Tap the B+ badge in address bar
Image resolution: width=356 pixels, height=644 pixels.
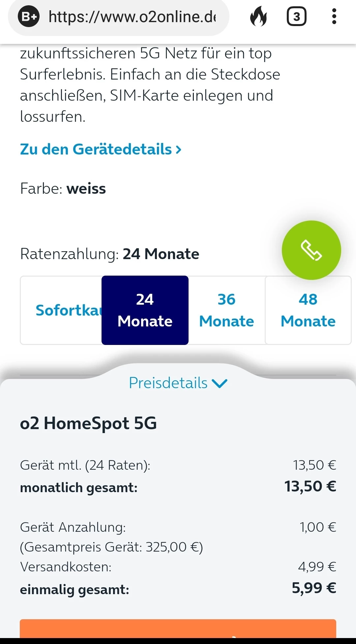pyautogui.click(x=29, y=17)
